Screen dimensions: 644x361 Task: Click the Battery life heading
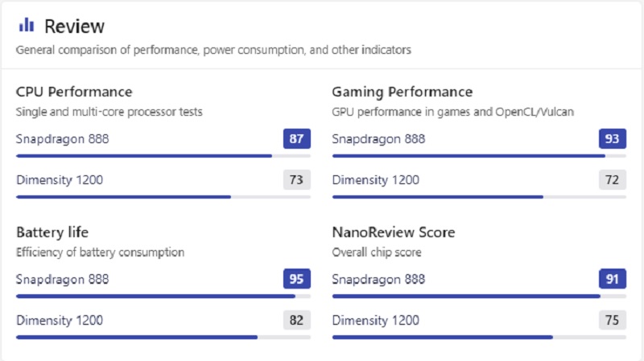(52, 232)
